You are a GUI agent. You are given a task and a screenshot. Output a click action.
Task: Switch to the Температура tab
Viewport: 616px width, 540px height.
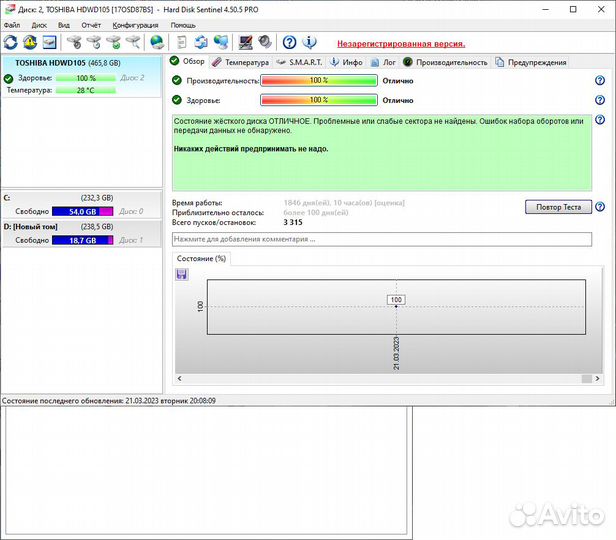(240, 62)
